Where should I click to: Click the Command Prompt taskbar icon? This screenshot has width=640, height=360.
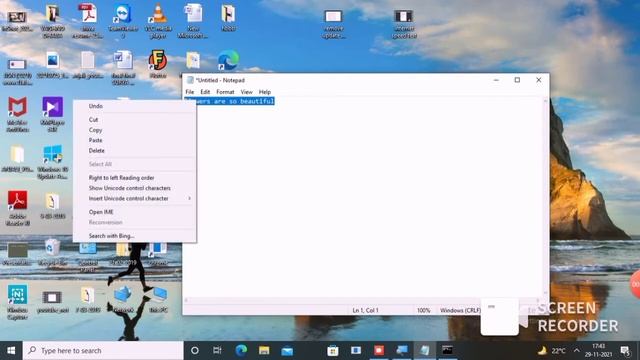pyautogui.click(x=447, y=350)
